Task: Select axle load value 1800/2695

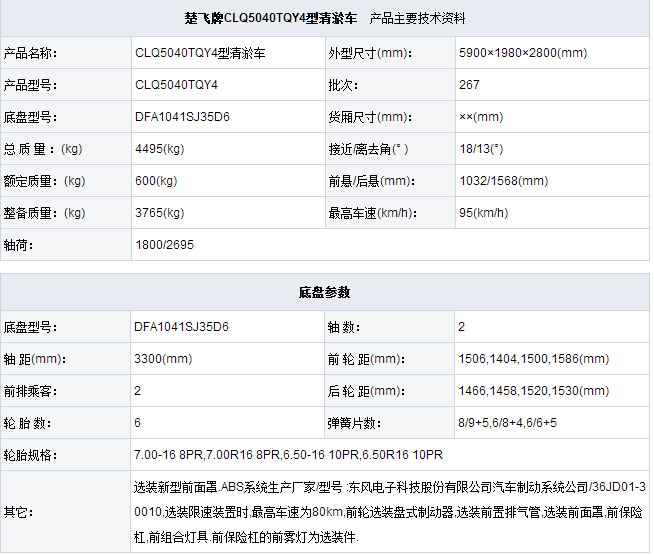Action: coord(164,245)
